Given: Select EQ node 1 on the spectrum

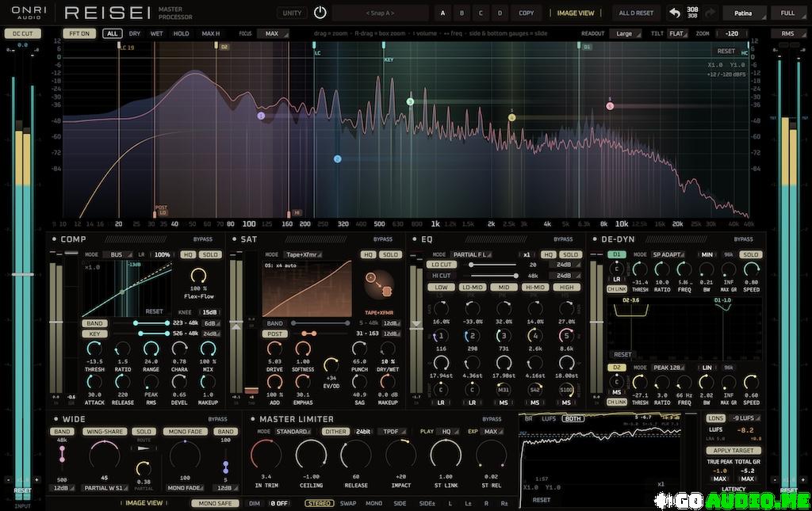Looking at the screenshot, I should [261, 116].
